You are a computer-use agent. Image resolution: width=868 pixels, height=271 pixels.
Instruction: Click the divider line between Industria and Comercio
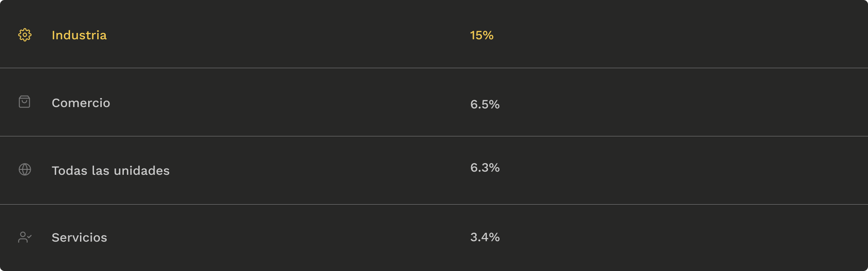434,68
